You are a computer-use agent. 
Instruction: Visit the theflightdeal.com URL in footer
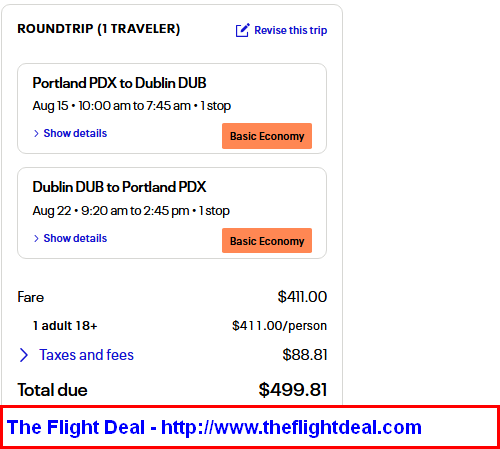pos(291,427)
